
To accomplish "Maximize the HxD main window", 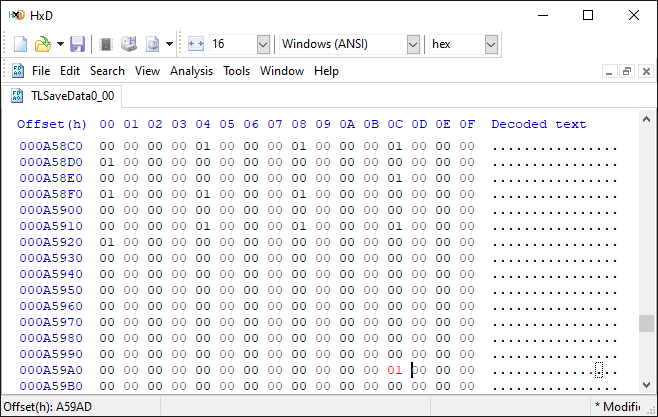I will coord(588,16).
